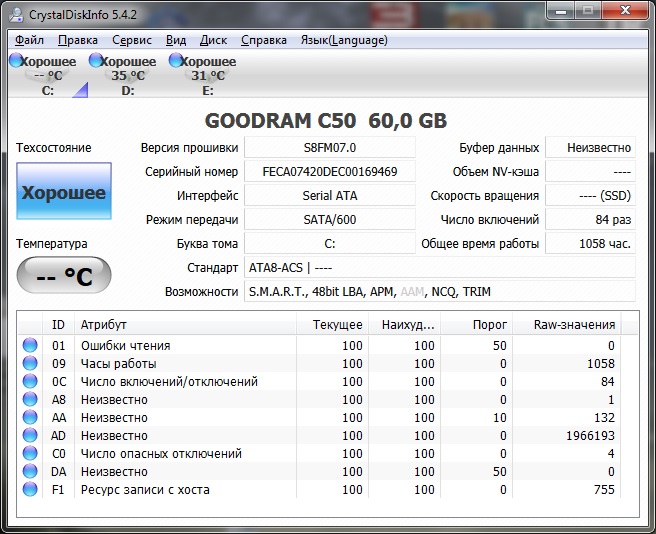656x534 pixels.
Task: Click the rotation speed field ---- (SSD)
Action: pyautogui.click(x=590, y=195)
